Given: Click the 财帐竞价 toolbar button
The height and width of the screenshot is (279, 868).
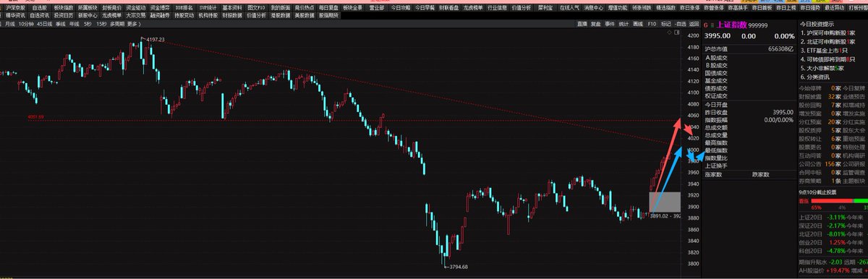Looking at the screenshot, I should [111, 7].
